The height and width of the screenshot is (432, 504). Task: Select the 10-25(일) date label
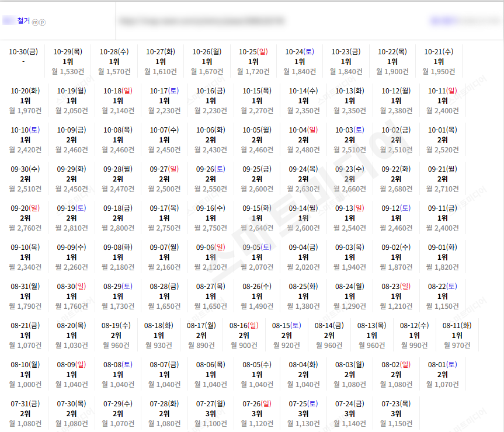(x=253, y=52)
